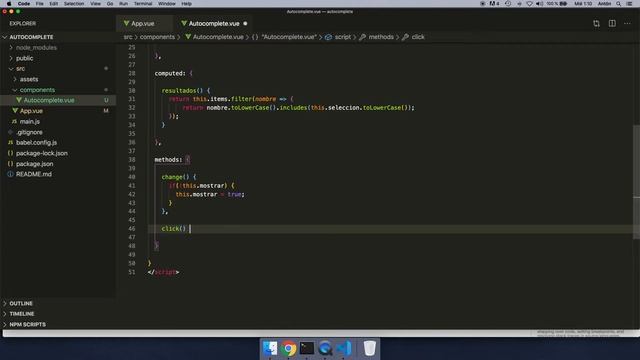Click the EXPLORER panel header
The height and width of the screenshot is (360, 640).
[22, 24]
